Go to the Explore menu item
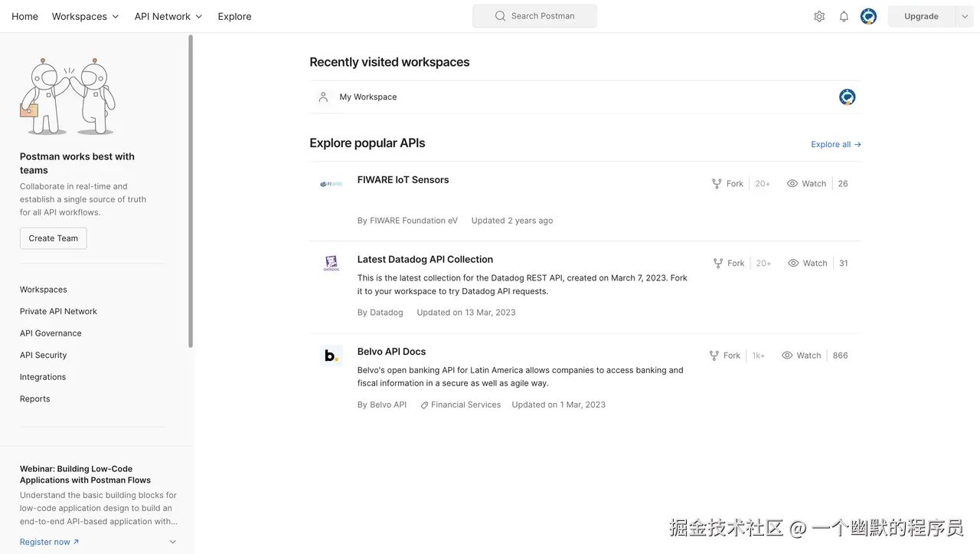Screen dimensions: 980x554 pyautogui.click(x=234, y=16)
